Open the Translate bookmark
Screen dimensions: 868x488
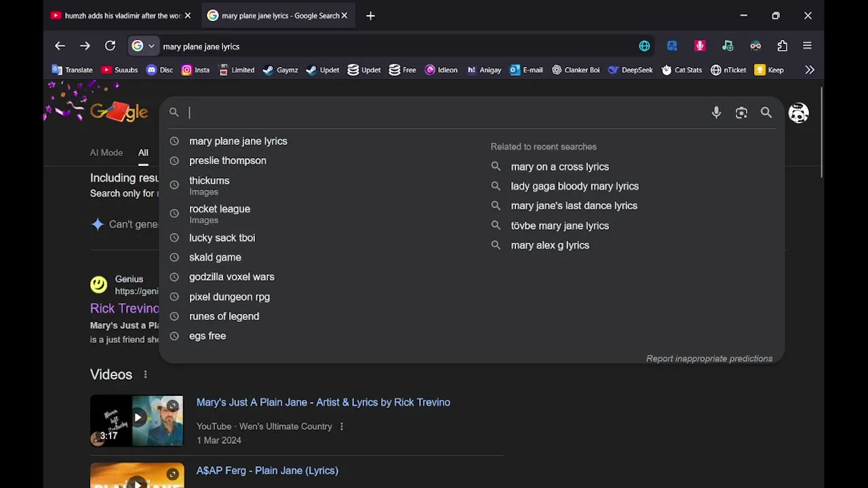coord(73,70)
